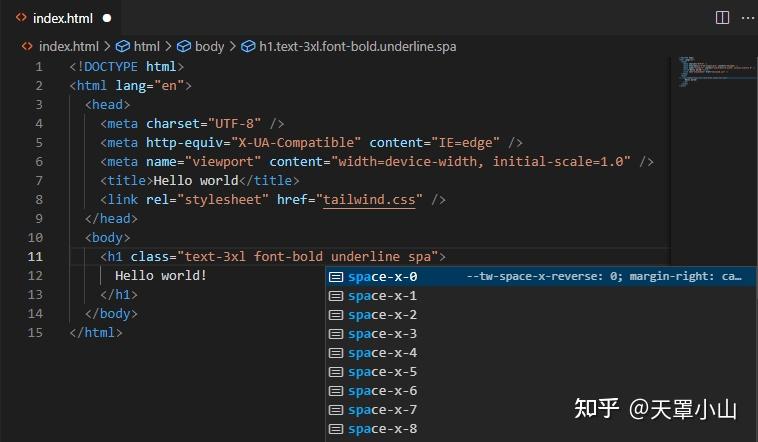Click the closing </html> tag

(x=96, y=333)
